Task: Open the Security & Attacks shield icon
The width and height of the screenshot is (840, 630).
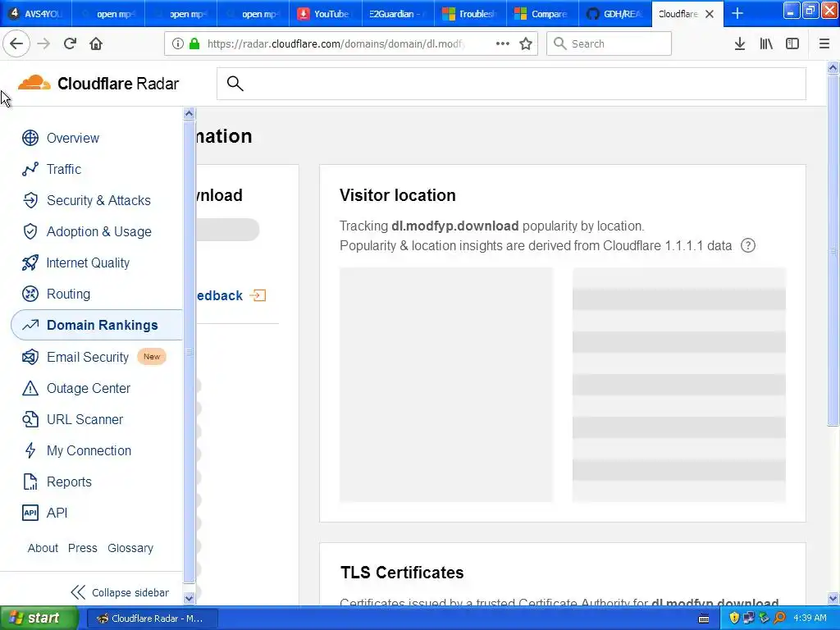Action: point(30,200)
